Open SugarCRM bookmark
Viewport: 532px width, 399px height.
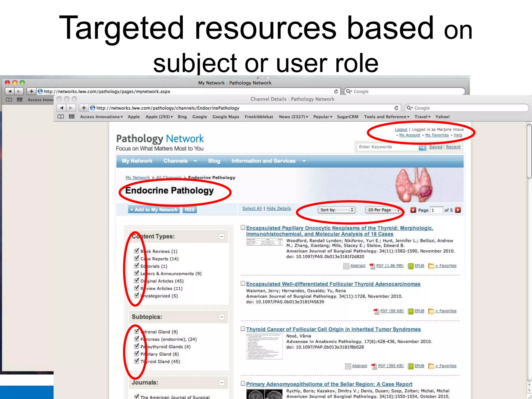(348, 117)
